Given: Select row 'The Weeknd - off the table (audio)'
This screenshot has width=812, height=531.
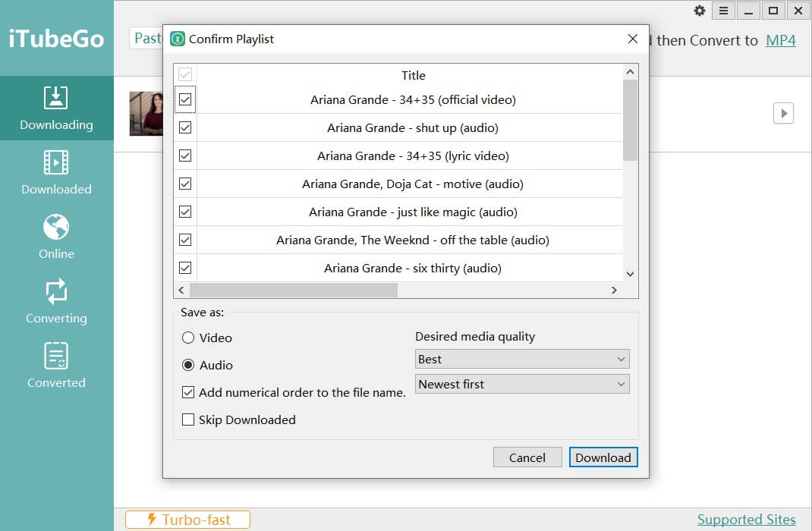Looking at the screenshot, I should [x=410, y=240].
